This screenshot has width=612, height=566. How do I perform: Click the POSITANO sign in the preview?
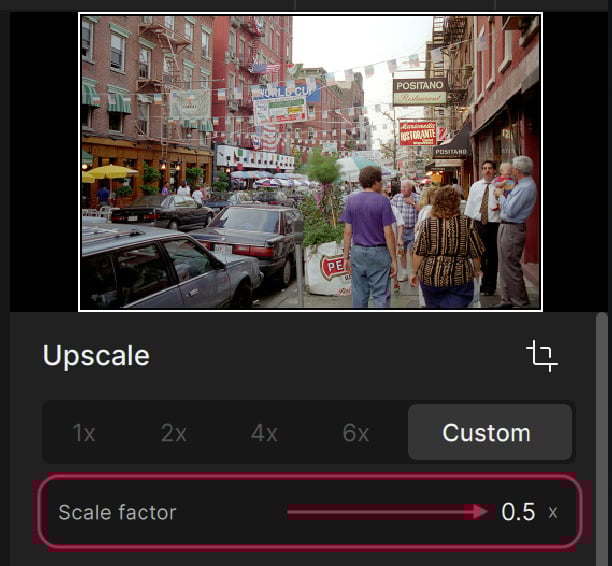coord(420,92)
